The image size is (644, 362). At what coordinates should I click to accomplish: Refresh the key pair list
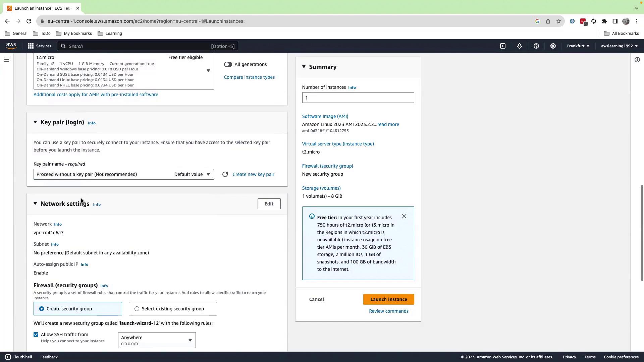pyautogui.click(x=225, y=174)
